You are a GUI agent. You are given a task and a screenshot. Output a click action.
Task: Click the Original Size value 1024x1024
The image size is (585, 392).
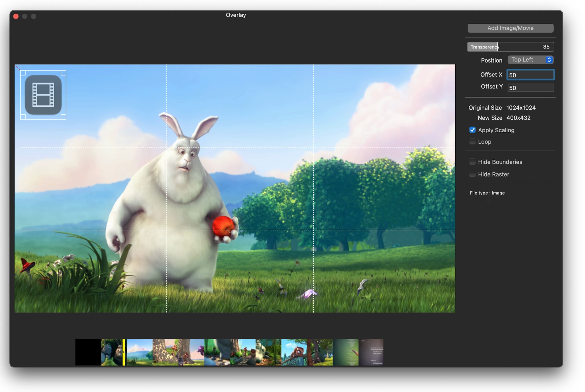[x=521, y=108]
